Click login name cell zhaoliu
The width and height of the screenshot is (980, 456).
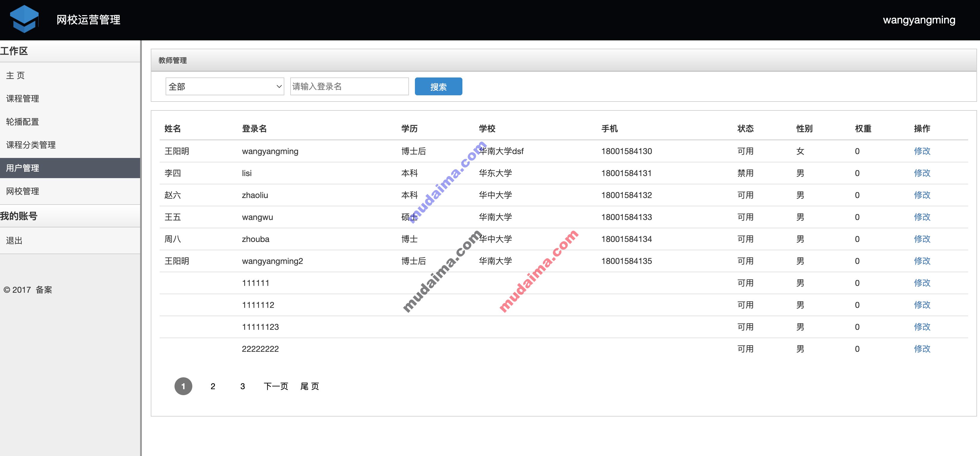[255, 195]
